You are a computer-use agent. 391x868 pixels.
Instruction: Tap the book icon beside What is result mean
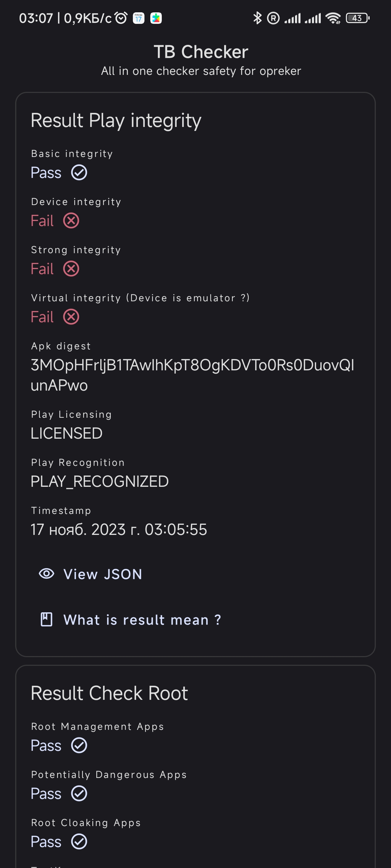coord(46,620)
